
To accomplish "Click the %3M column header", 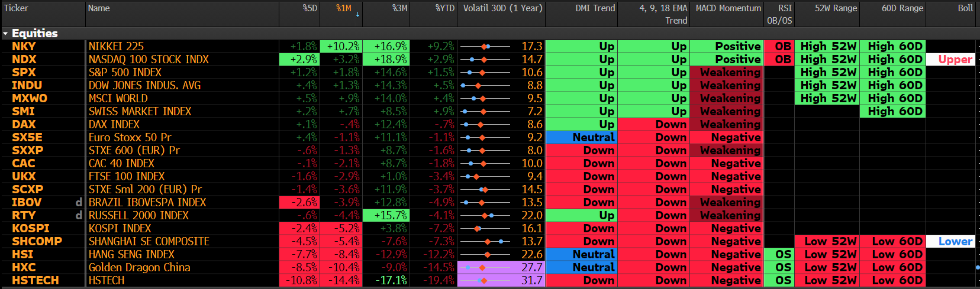I will pos(399,8).
